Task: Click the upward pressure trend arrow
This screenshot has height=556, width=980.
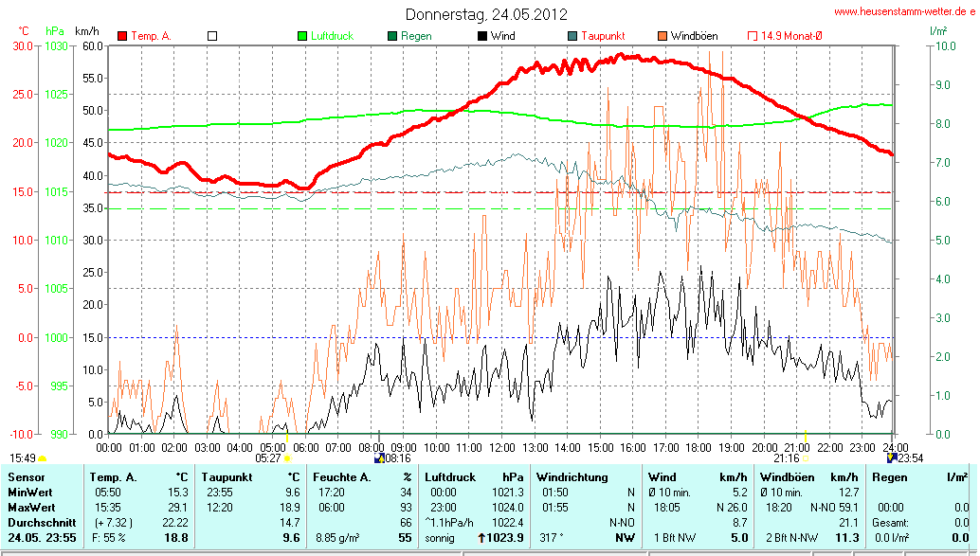Action: [x=481, y=538]
